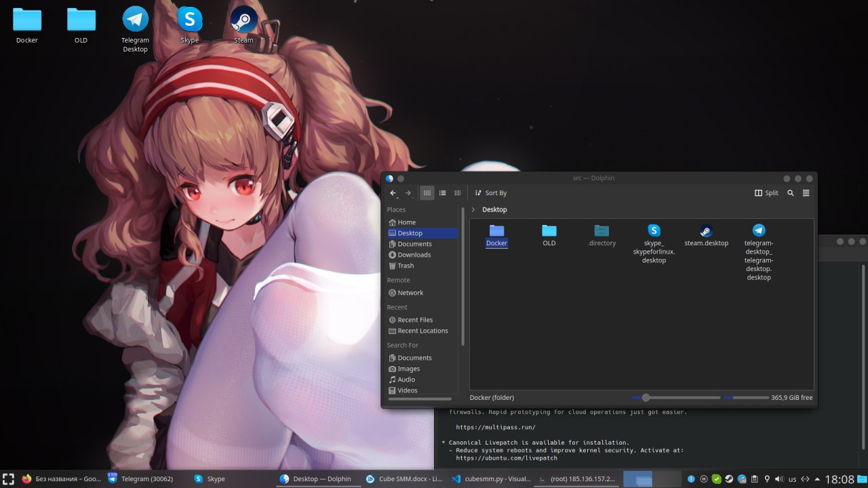This screenshot has width=868, height=488.
Task: Search For Videos in sidebar
Action: (x=422, y=390)
